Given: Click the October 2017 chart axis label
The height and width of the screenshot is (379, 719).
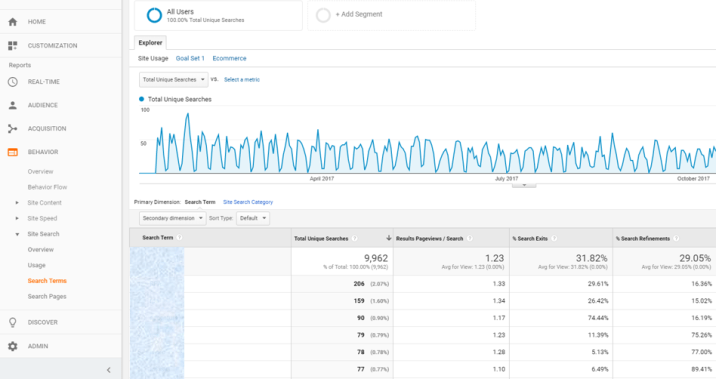Looking at the screenshot, I should (693, 179).
